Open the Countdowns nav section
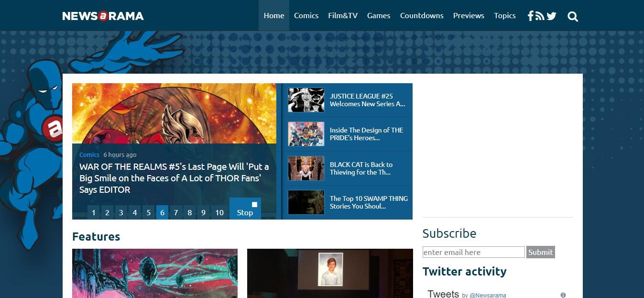 (x=422, y=15)
